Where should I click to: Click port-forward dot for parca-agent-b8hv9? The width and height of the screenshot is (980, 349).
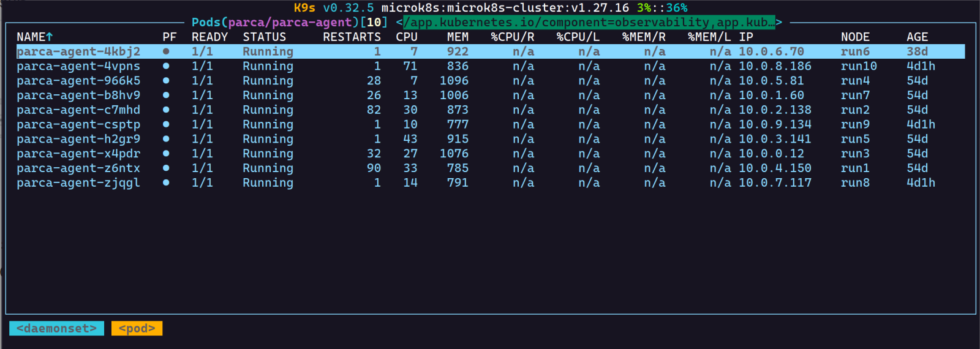tap(166, 96)
